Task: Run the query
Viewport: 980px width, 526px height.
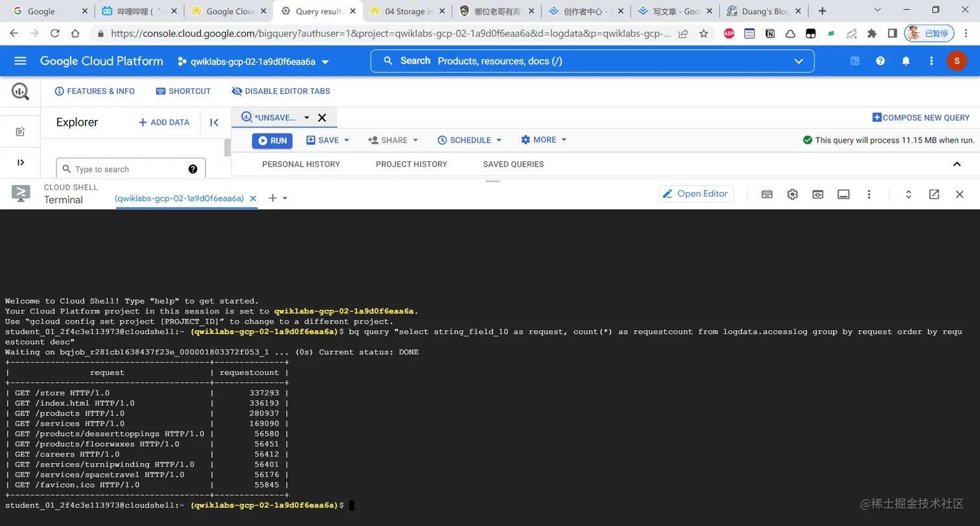Action: point(272,140)
